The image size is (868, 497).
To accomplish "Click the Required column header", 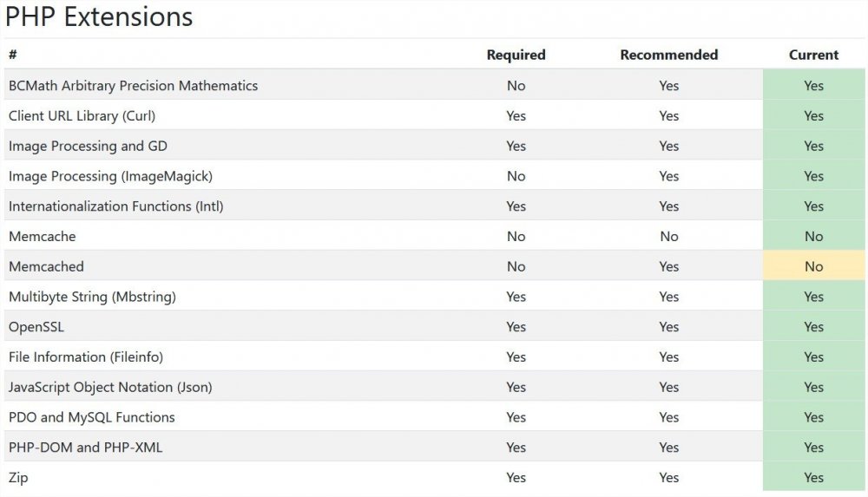I will [x=516, y=55].
